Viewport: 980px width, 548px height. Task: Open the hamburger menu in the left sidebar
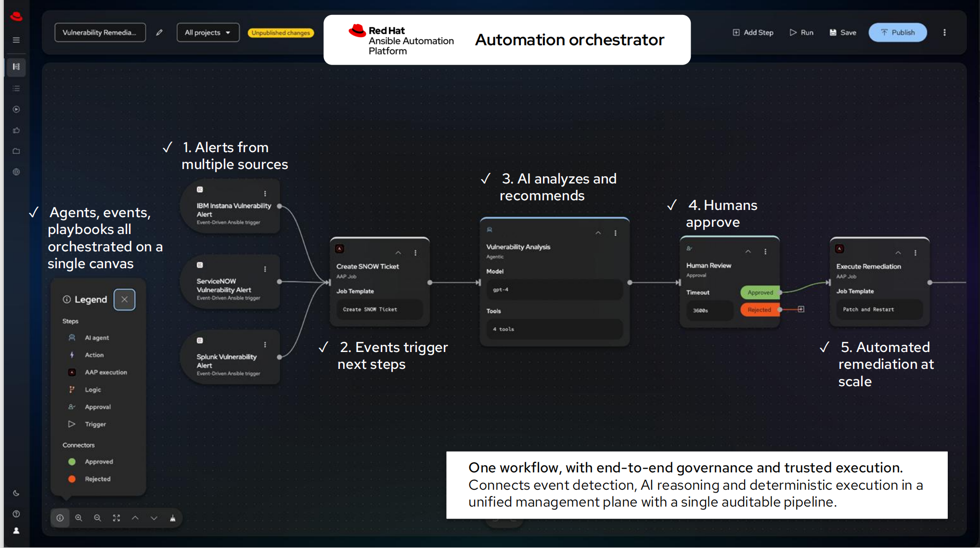16,40
